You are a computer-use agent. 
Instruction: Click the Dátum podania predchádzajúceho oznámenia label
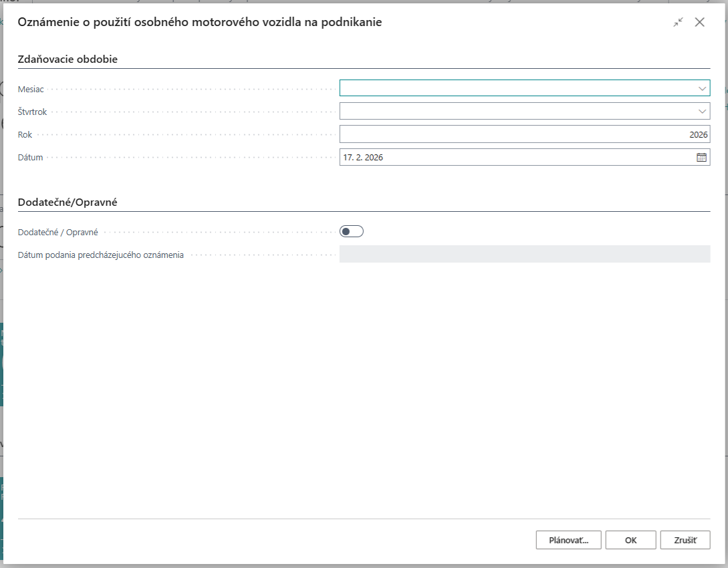(x=100, y=255)
